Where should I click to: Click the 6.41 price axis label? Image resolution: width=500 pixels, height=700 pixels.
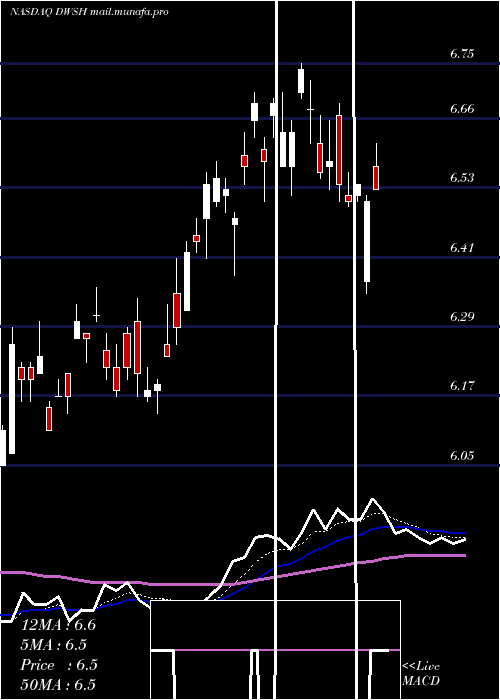462,247
